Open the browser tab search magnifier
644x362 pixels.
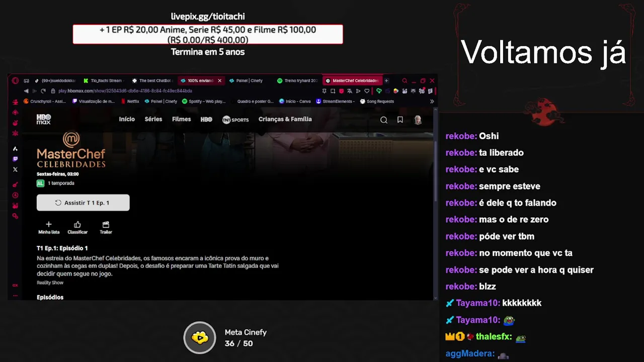(405, 80)
